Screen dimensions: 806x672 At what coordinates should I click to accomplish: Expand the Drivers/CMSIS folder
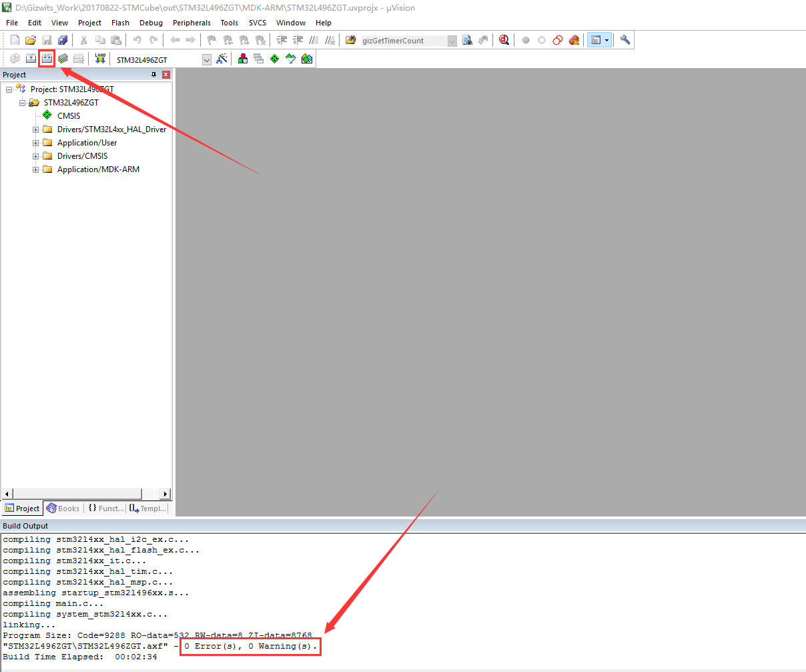pyautogui.click(x=35, y=155)
